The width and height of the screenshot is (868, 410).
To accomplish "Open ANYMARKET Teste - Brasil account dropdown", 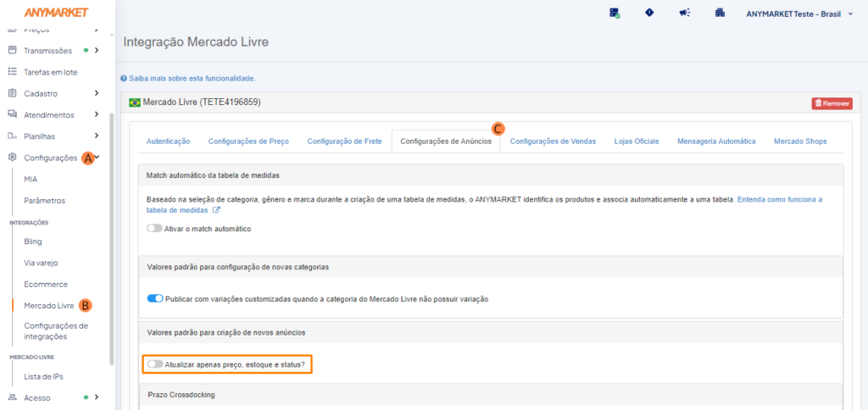I will point(800,14).
